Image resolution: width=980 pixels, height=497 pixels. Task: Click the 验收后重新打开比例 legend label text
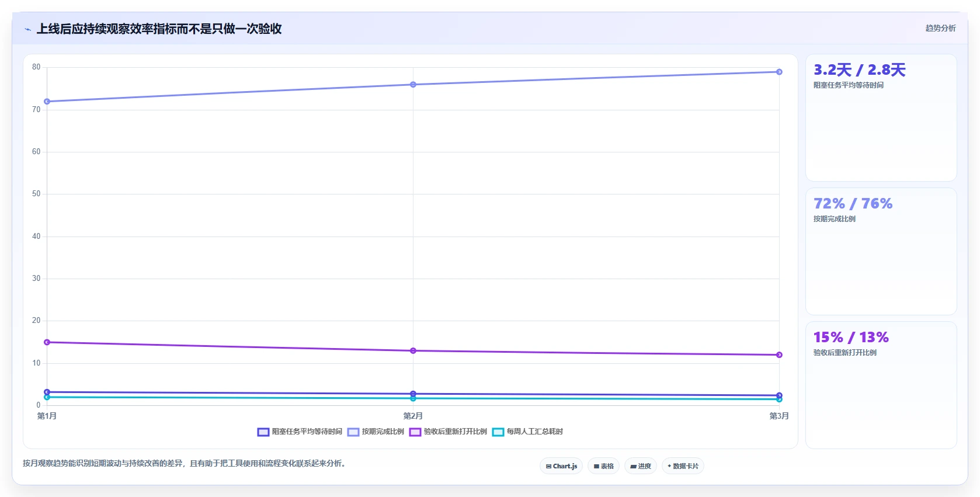456,432
